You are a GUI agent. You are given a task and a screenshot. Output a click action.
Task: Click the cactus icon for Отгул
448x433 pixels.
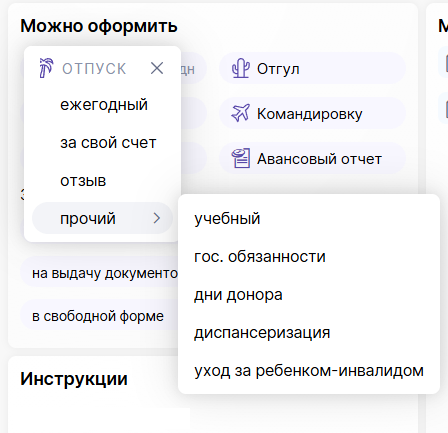click(240, 68)
